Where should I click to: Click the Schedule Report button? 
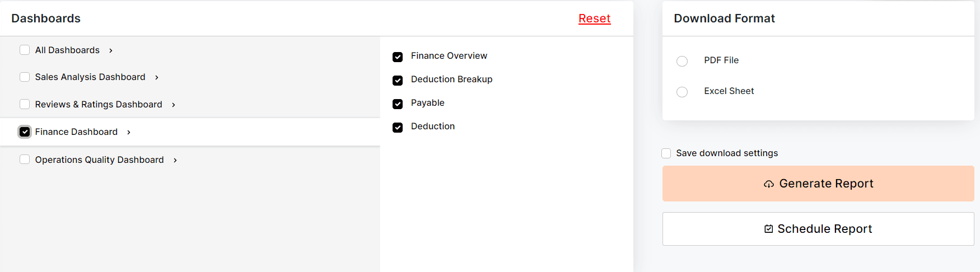click(x=818, y=229)
